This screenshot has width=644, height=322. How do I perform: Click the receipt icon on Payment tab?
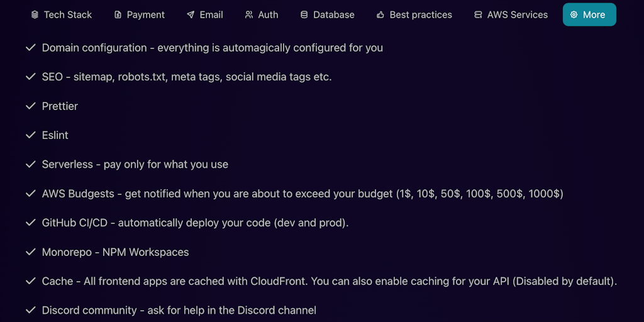118,14
